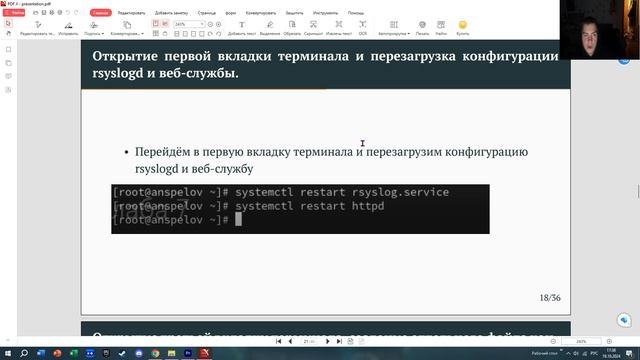This screenshot has width=640, height=360.
Task: Select the arrow selection tool
Action: click(x=8, y=24)
